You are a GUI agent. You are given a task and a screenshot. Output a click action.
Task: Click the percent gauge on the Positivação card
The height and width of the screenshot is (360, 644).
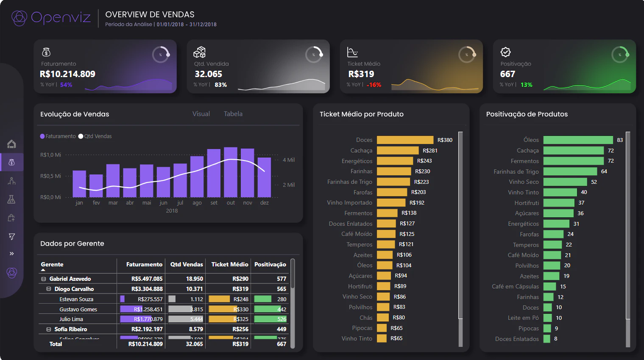pos(620,55)
